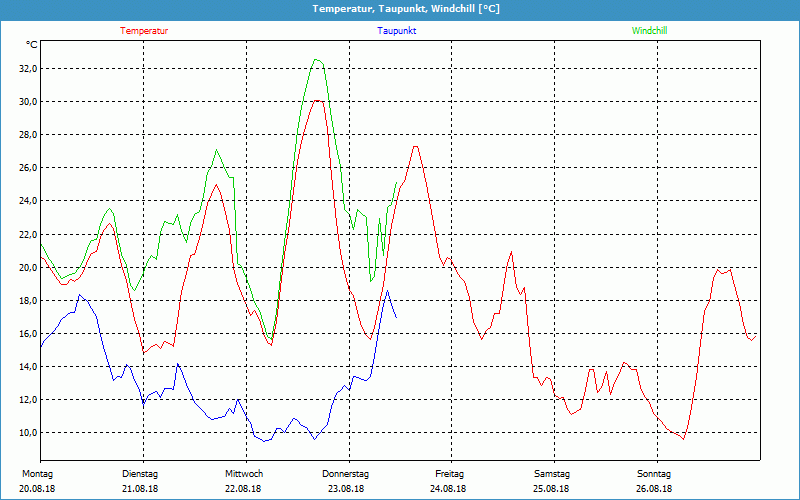Click the blue Taupunkt peak near 18.5 on Thursday
The image size is (800, 500).
pyautogui.click(x=387, y=291)
